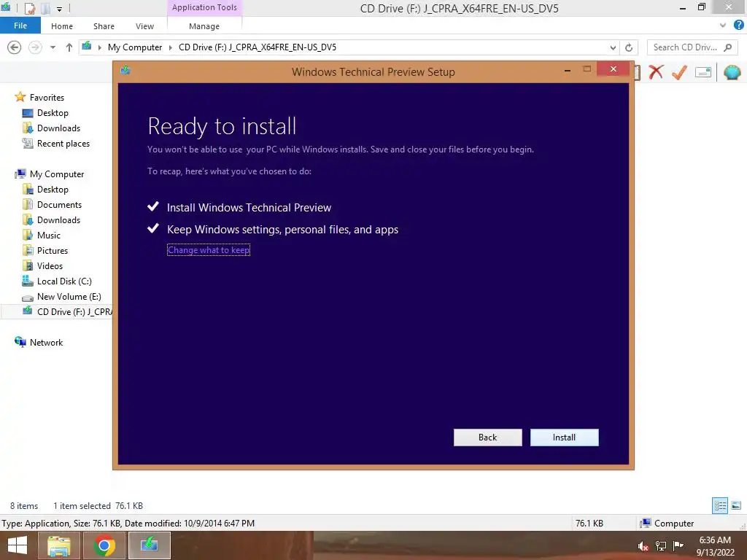Open Customize Quick Access Toolbar dropdown
The image size is (747, 560).
(x=59, y=9)
